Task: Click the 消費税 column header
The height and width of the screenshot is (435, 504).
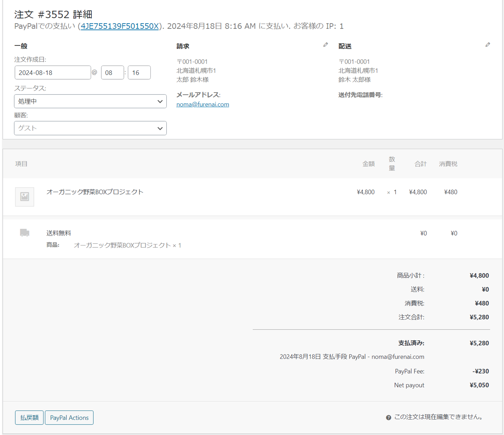Action: click(448, 164)
